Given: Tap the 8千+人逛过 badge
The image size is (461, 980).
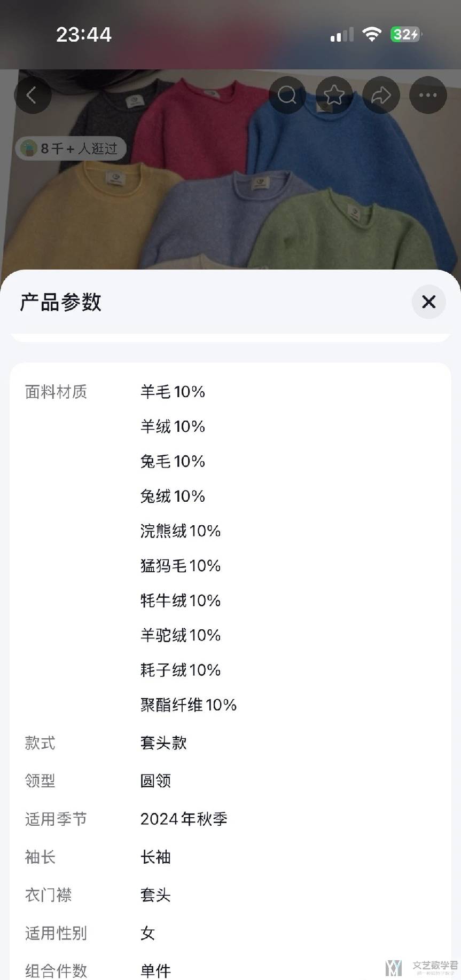Looking at the screenshot, I should click(x=71, y=148).
